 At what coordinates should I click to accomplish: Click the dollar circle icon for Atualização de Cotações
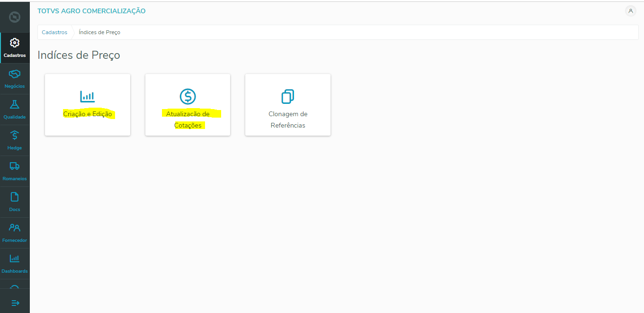(x=188, y=96)
